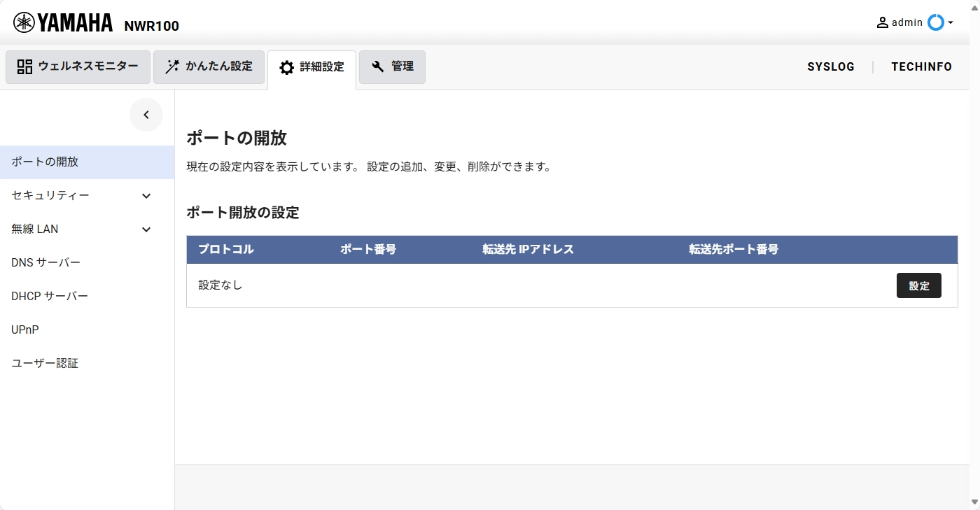Go to UPnP settings in the sidebar
This screenshot has width=980, height=510.
point(25,330)
